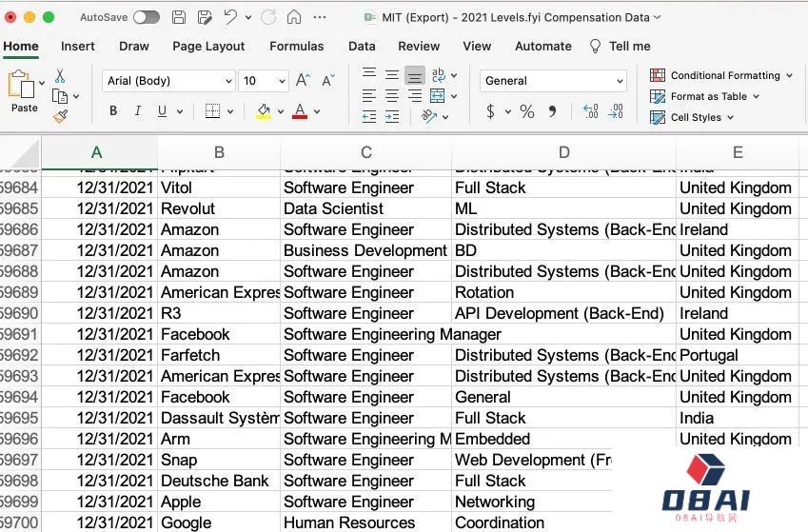The image size is (808, 532).
Task: Open the Undo history dropdown arrow
Action: [248, 17]
